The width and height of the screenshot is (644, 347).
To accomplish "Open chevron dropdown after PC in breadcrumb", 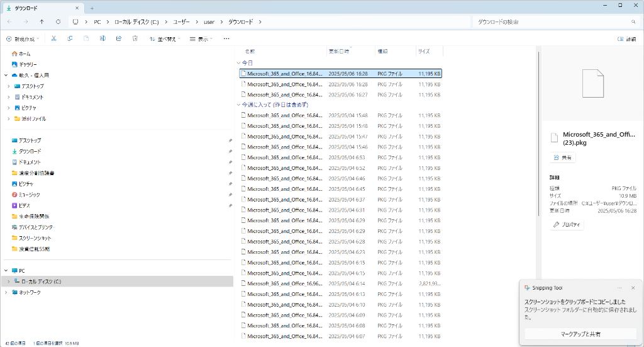I will point(108,22).
